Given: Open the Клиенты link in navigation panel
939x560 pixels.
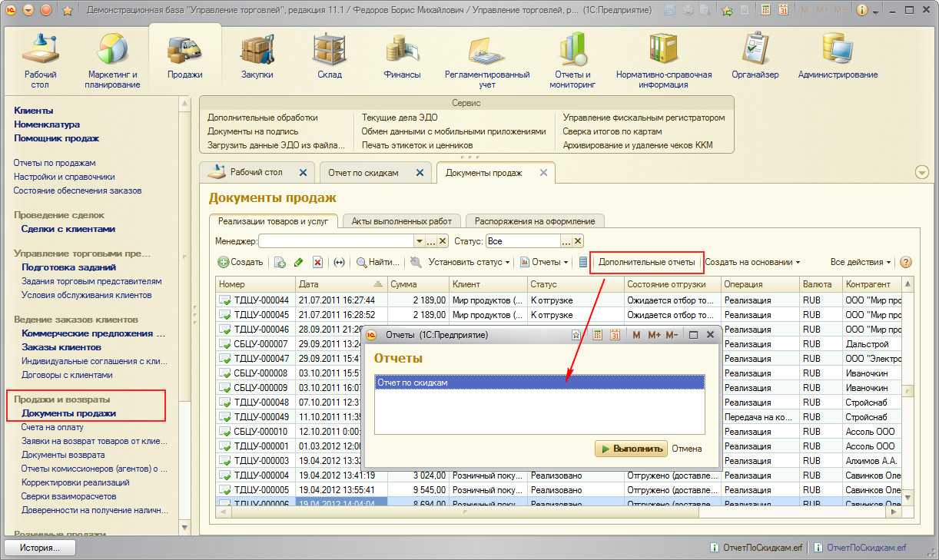Looking at the screenshot, I should point(33,111).
